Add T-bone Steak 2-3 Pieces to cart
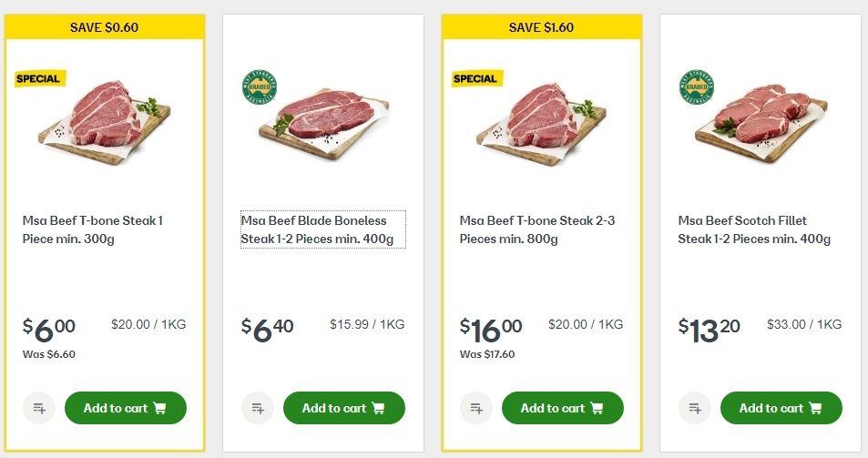The width and height of the screenshot is (868, 458). (563, 408)
